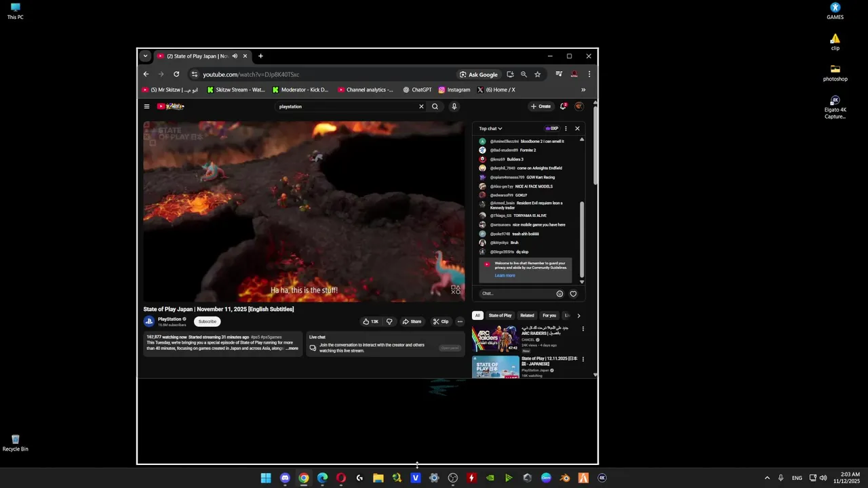Run search with magnifier button
Viewport: 868px width, 488px height.
[435, 106]
